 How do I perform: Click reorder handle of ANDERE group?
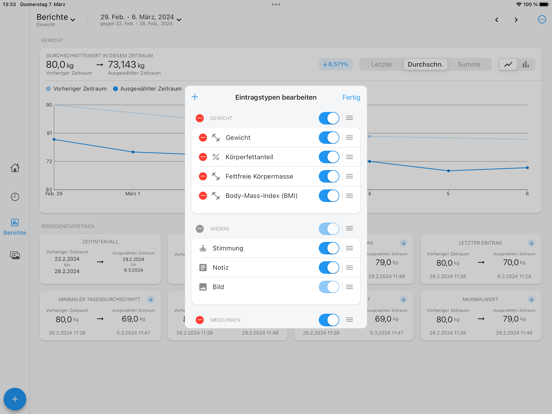point(349,229)
